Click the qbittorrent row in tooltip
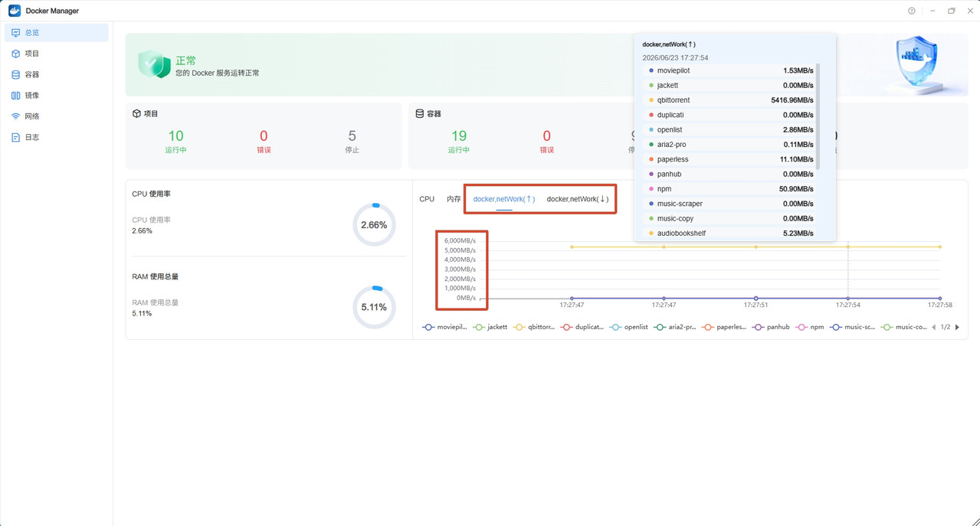 pos(729,100)
